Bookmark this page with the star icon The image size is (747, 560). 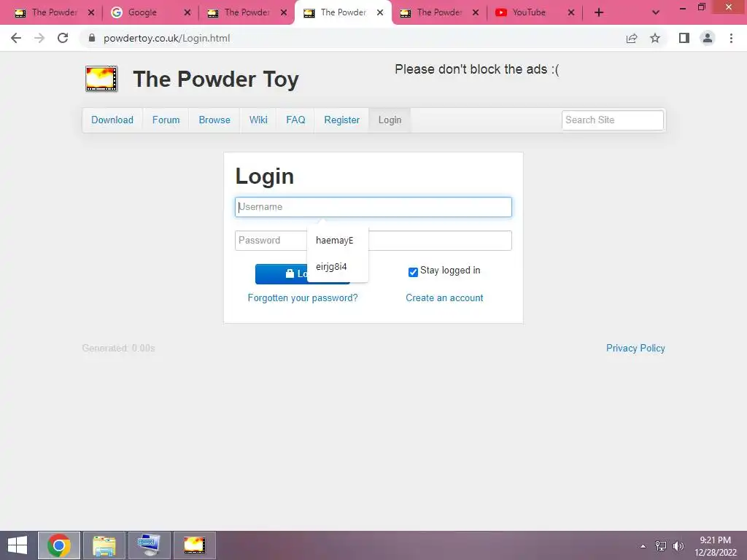click(655, 38)
